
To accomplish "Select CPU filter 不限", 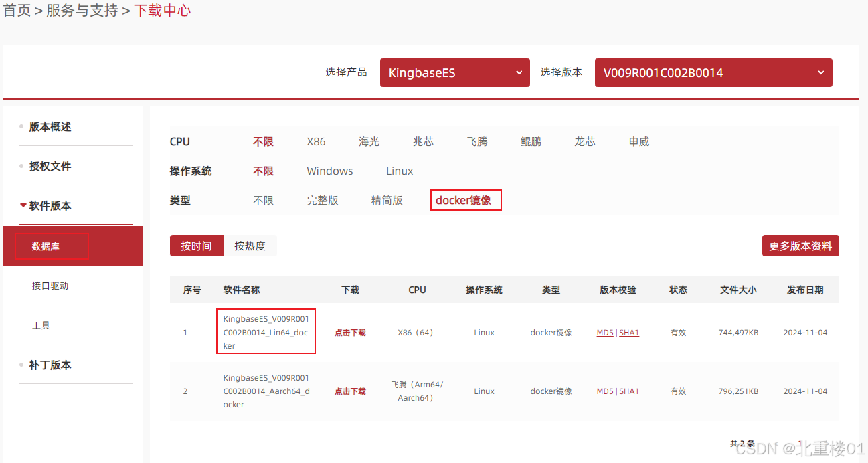I will click(263, 141).
